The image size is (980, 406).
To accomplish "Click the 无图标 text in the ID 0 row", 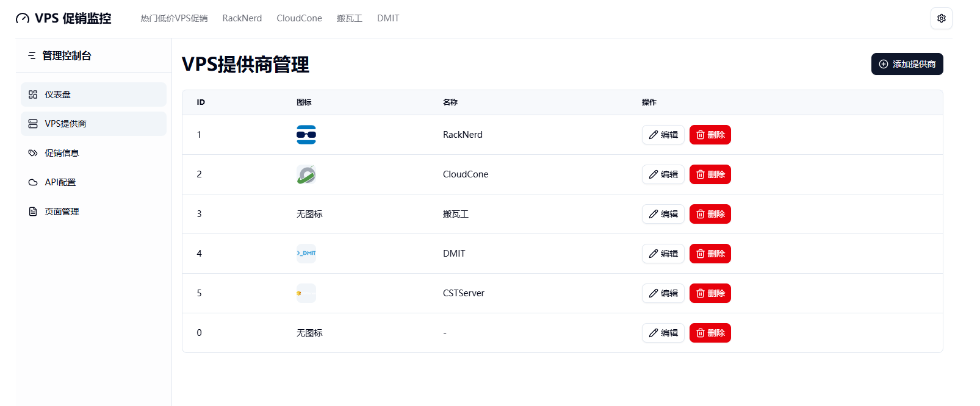I will [309, 333].
